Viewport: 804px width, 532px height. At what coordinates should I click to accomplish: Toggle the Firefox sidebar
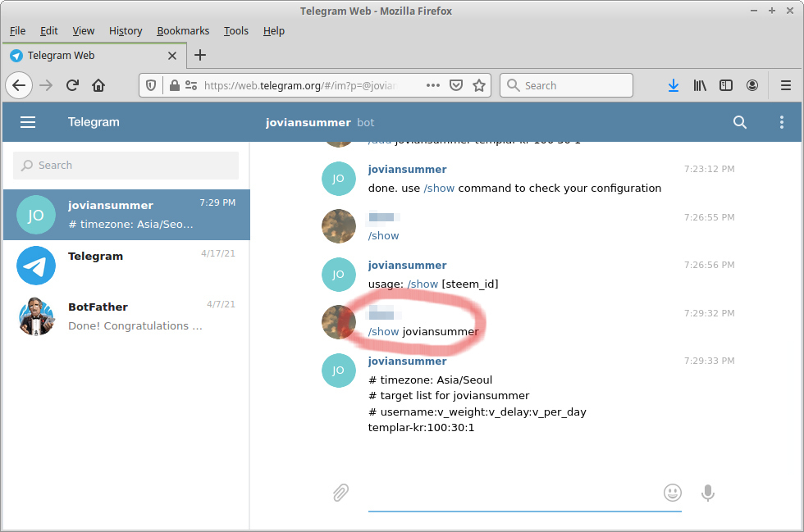pyautogui.click(x=725, y=85)
